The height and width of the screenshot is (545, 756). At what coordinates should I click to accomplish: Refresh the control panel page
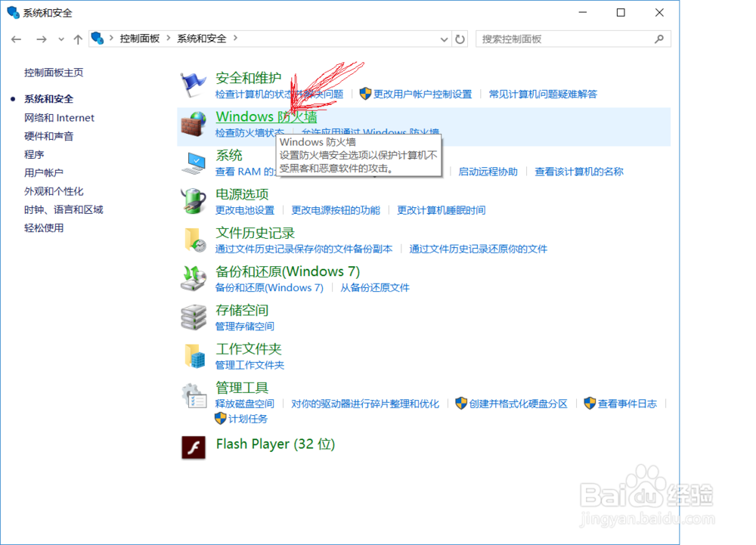coord(460,39)
